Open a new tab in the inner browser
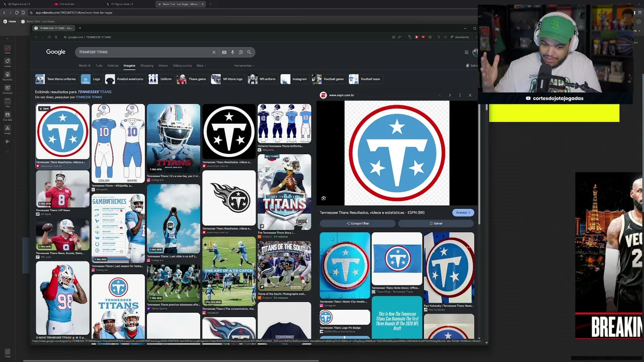Screen dimensions: 644x362 pos(79,28)
